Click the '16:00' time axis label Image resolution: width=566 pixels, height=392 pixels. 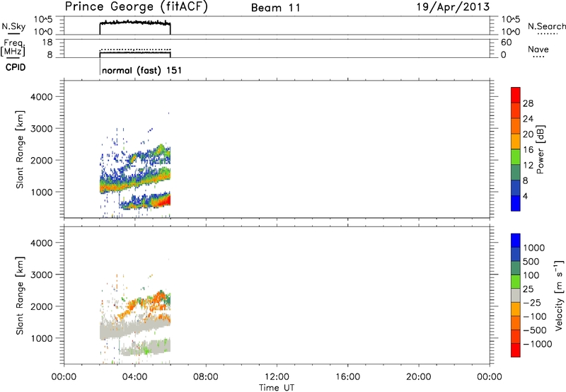347,377
